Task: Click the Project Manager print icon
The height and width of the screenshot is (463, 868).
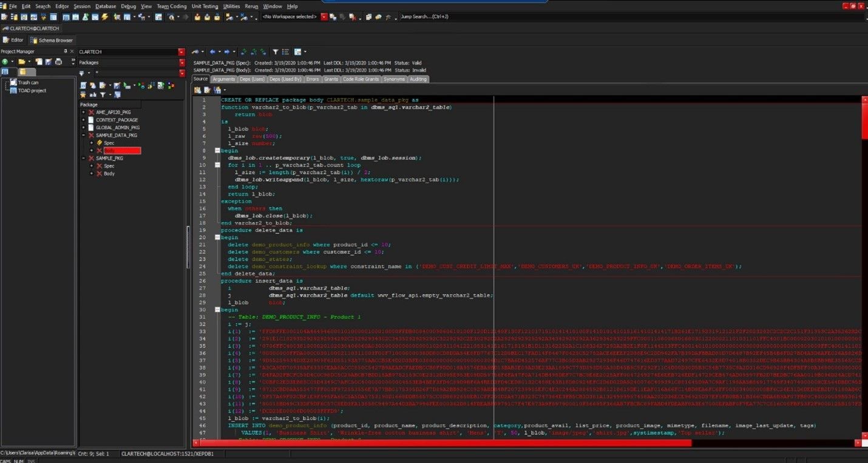Action: (58, 62)
